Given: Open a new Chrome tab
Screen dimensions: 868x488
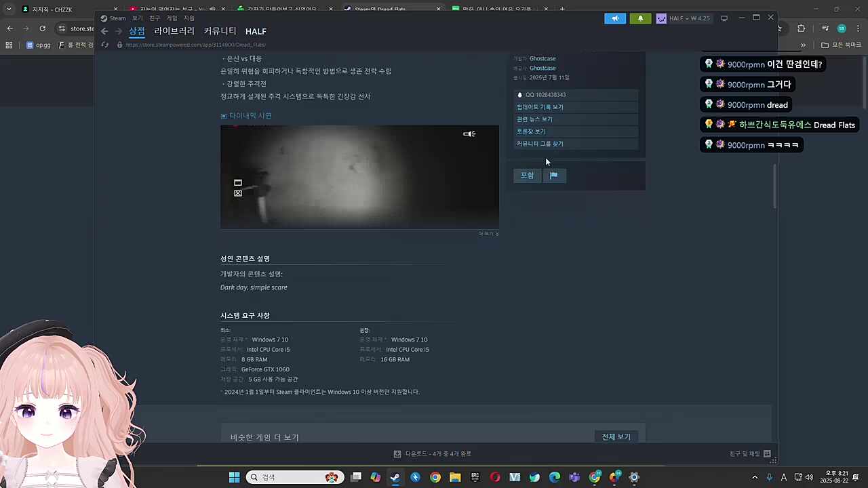Looking at the screenshot, I should pos(562,9).
